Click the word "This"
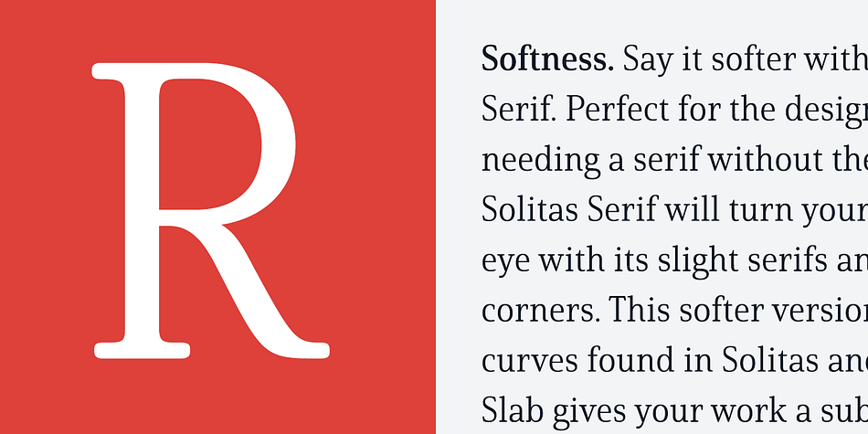Image resolution: width=868 pixels, height=434 pixels. (x=640, y=311)
